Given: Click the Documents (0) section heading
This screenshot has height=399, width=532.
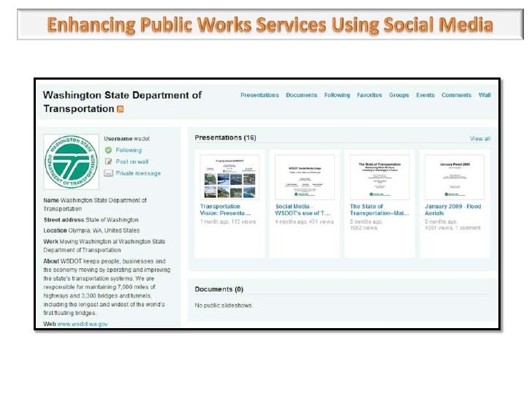Looking at the screenshot, I should point(218,289).
